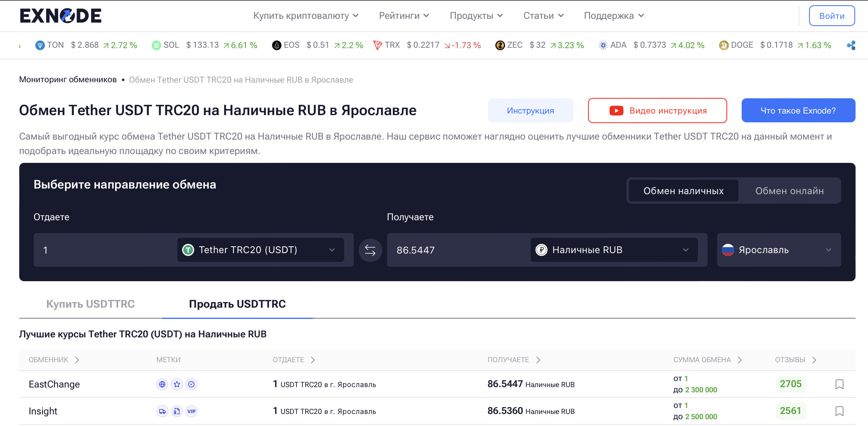Open the Tether TRC20 (USDT) currency dropdown
Viewport: 868px width, 426px height.
tap(261, 250)
